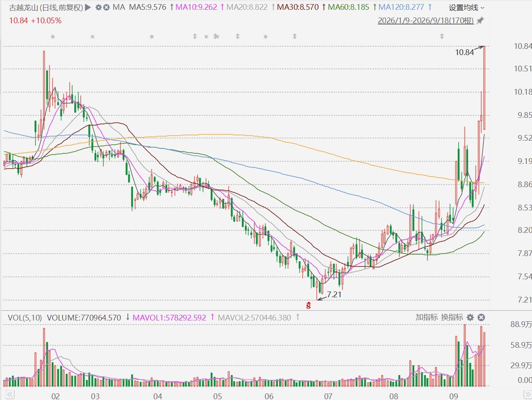Viewport: 532px width, 400px height.
Task: Close the VOL indicator panel
Action: (481, 317)
